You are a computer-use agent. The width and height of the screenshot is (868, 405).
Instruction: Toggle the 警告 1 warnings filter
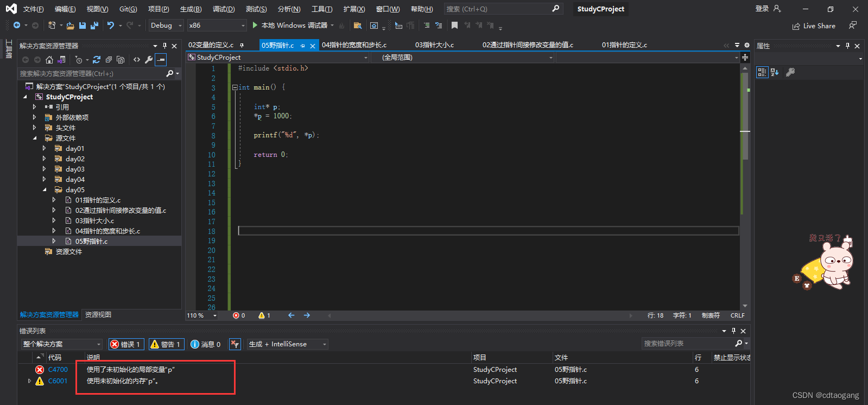166,344
